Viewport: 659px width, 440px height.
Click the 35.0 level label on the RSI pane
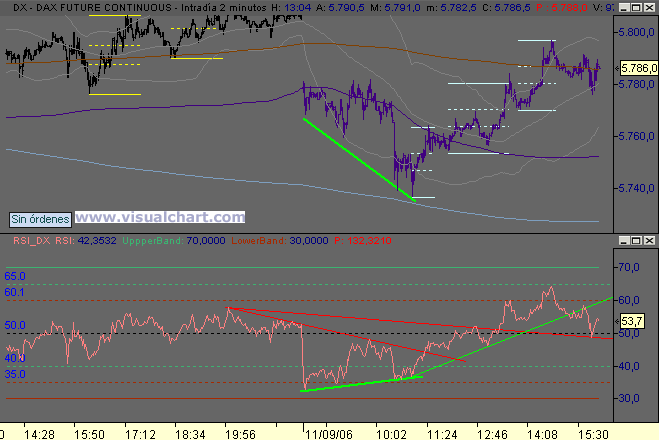pyautogui.click(x=15, y=374)
